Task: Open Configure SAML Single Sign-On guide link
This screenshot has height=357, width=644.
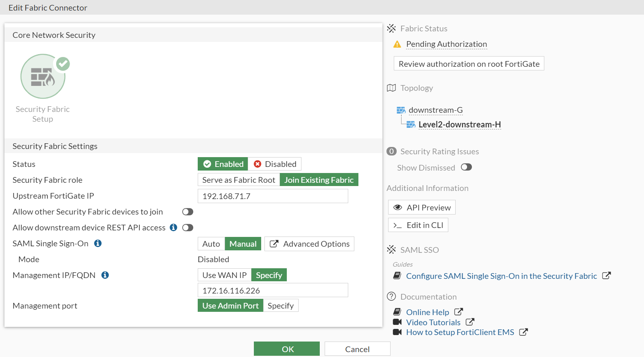Action: 501,276
